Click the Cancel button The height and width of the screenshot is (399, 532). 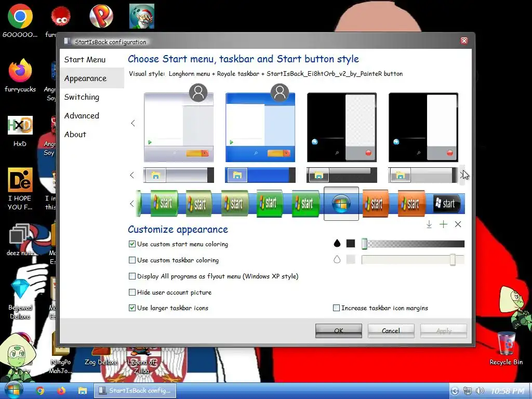[391, 331]
